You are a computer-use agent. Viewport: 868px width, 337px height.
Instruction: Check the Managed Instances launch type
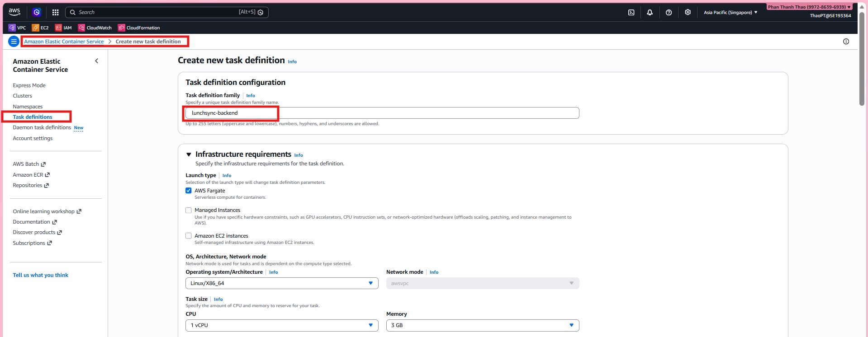tap(189, 210)
